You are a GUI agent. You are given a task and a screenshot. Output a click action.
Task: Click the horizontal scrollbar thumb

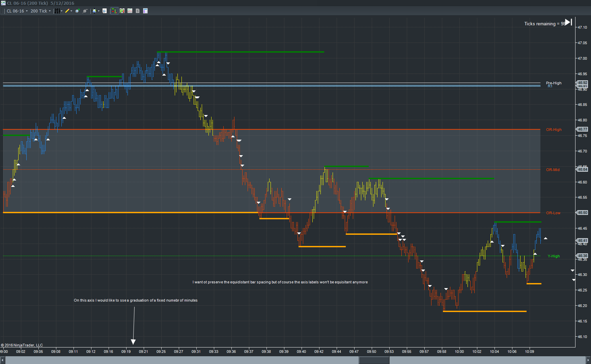coord(374,360)
